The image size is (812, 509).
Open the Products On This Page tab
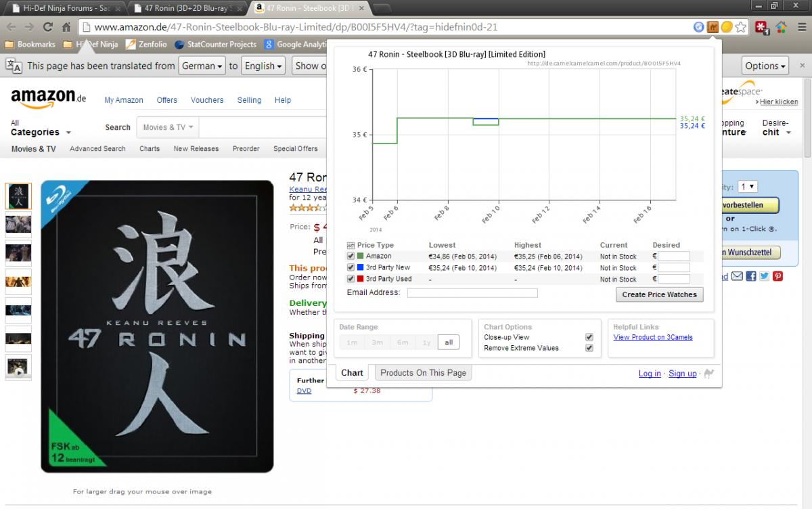[423, 372]
